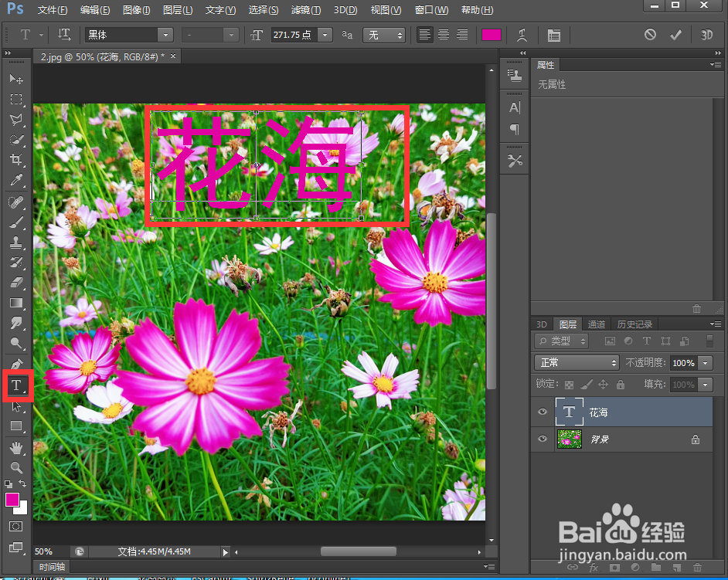Open the foreground color picker
This screenshot has height=580, width=728.
(x=12, y=500)
